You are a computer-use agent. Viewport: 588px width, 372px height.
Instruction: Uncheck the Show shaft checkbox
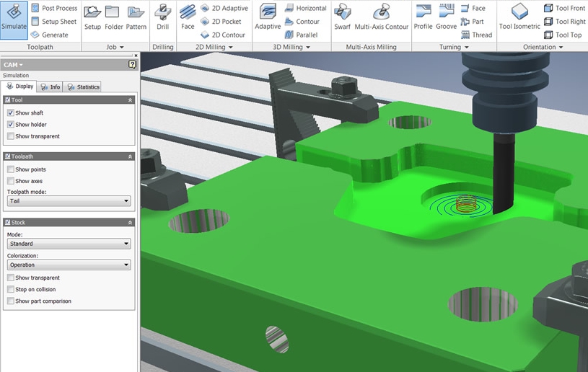pos(11,113)
